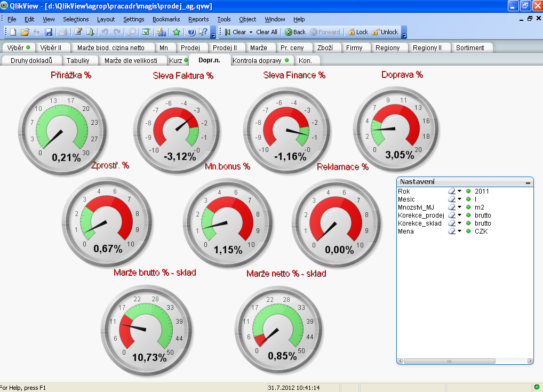Launch Quick Chart wizard icon

point(162,32)
